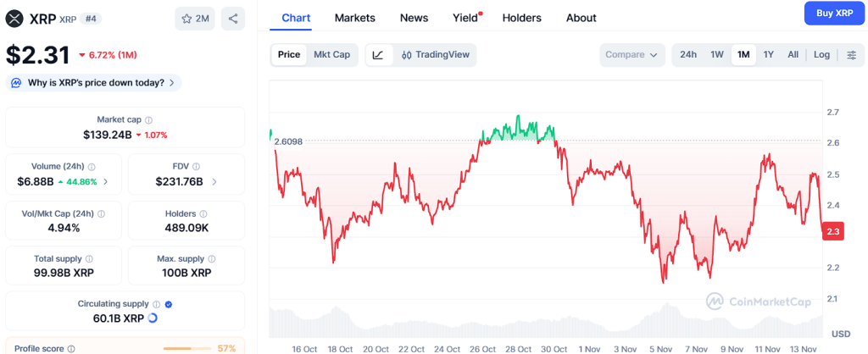868x354 pixels.
Task: Open the TradingView candlestick chart
Action: tap(435, 55)
